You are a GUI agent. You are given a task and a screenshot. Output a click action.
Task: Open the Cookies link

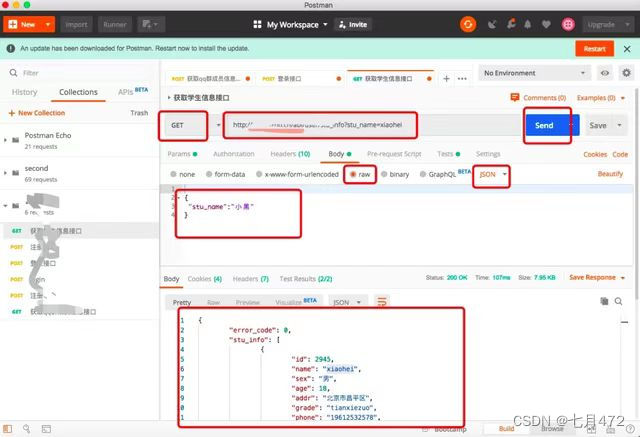[x=595, y=155]
